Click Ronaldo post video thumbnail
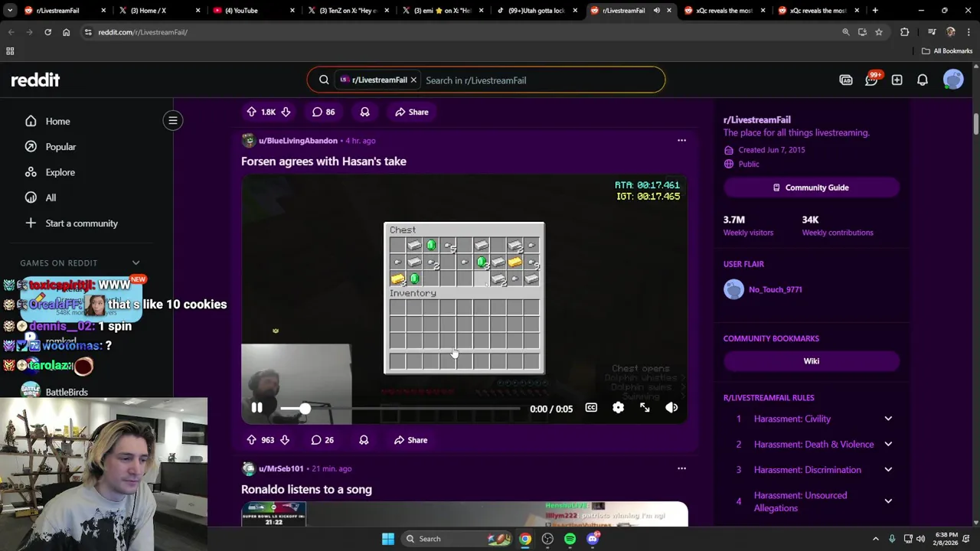This screenshot has width=980, height=551. (465, 514)
